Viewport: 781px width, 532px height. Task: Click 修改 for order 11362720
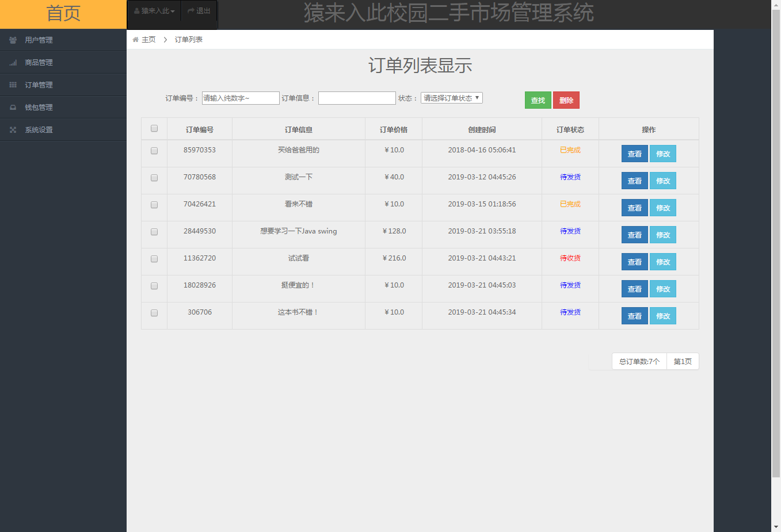tap(662, 262)
